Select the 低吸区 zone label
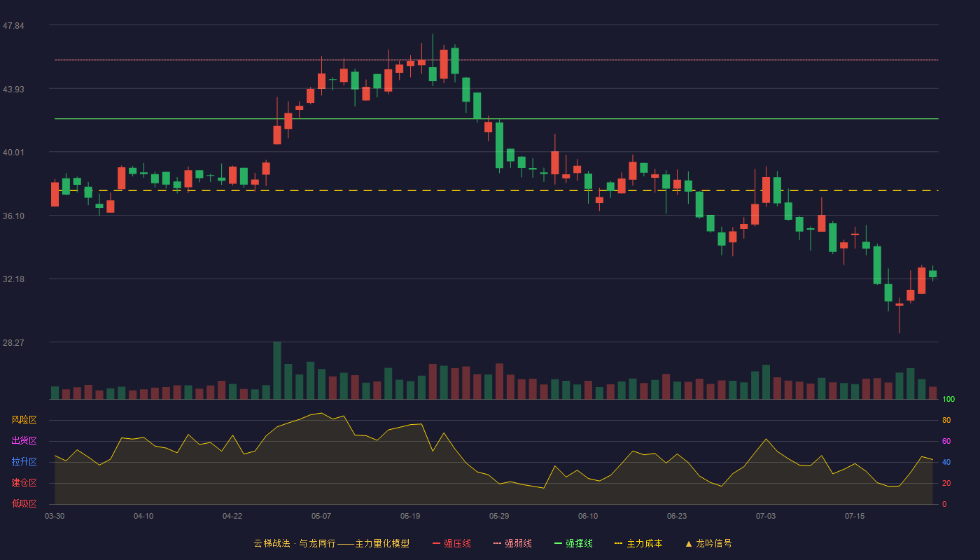This screenshot has width=980, height=560. coord(24,503)
